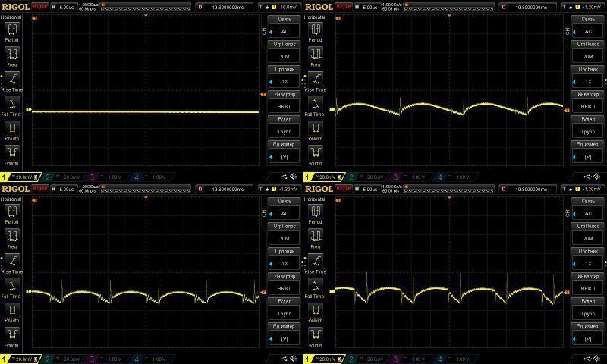The height and width of the screenshot is (364, 607).
Task: Select Period measurement in top-right scope screen
Action: coord(316,33)
